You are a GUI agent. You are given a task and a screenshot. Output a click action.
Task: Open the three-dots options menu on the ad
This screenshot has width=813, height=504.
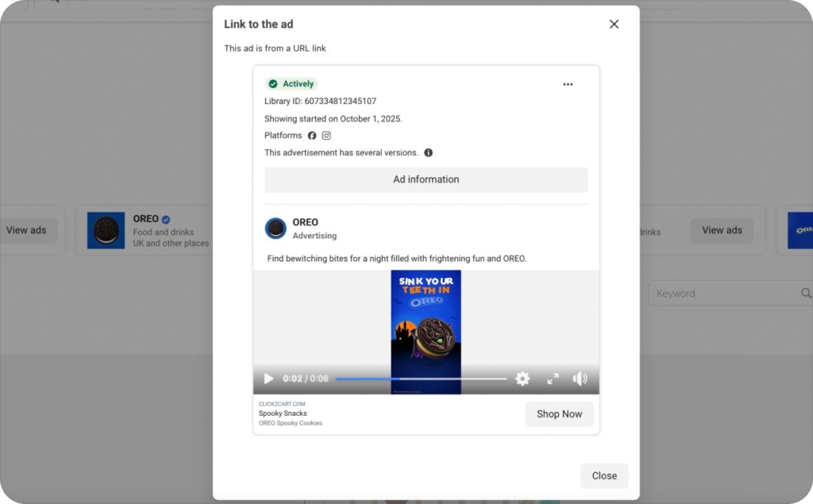[x=568, y=84]
